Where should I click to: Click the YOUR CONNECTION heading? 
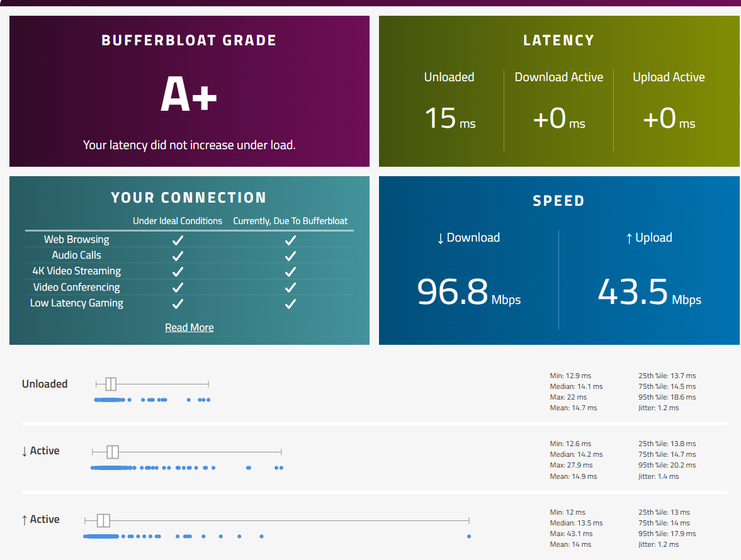(x=189, y=198)
